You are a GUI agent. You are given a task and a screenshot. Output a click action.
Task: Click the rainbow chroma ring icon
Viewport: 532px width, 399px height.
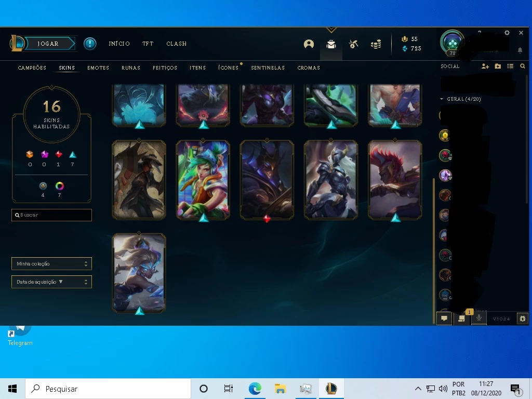coord(59,186)
